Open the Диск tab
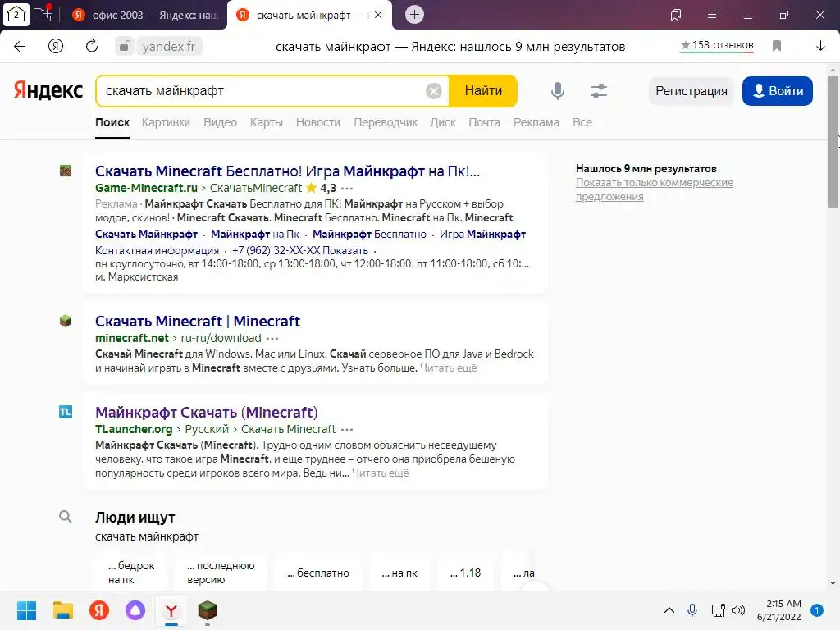 pos(443,123)
